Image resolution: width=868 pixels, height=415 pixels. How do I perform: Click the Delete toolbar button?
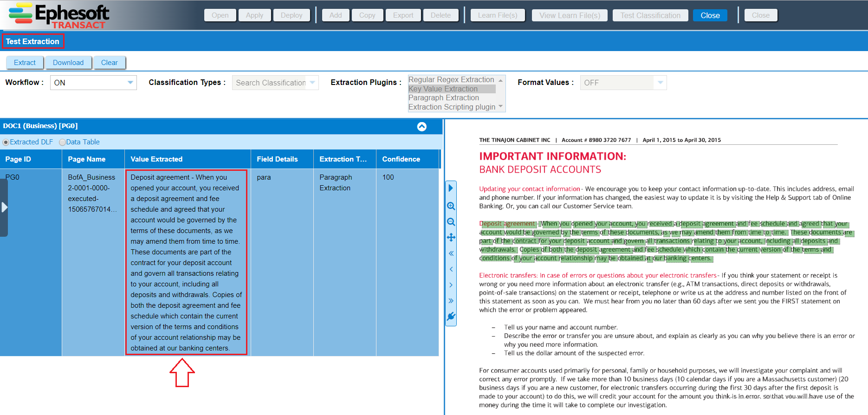tap(441, 15)
